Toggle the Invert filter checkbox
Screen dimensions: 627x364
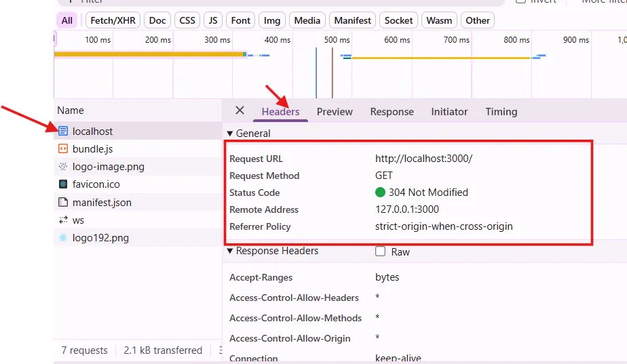pos(520,1)
